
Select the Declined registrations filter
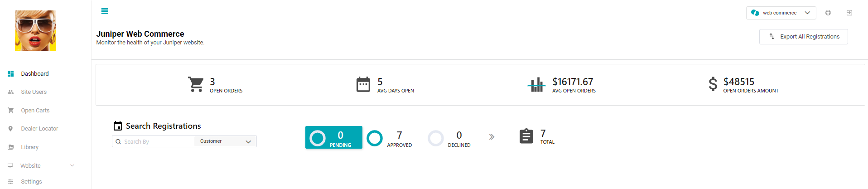449,138
